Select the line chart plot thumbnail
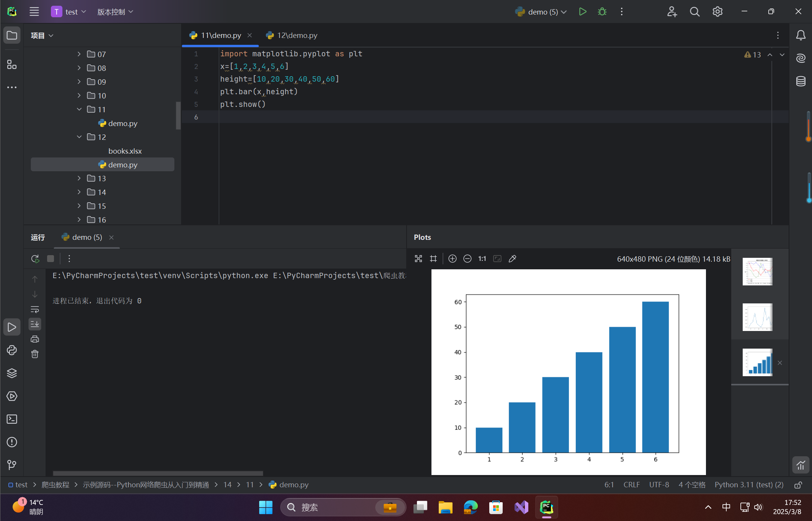This screenshot has height=521, width=812. (x=757, y=317)
